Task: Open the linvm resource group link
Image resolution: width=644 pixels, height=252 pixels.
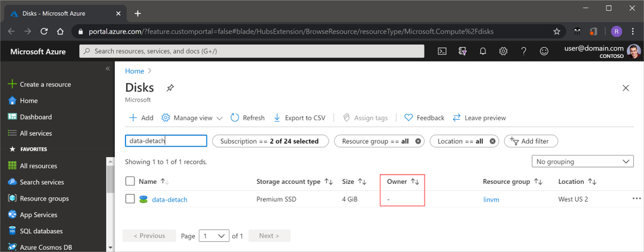Action: click(x=491, y=200)
